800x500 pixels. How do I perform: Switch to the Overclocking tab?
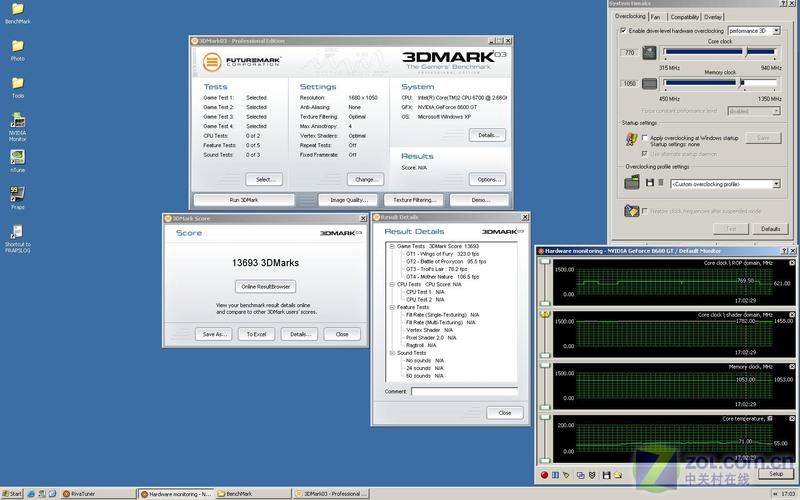[x=630, y=16]
